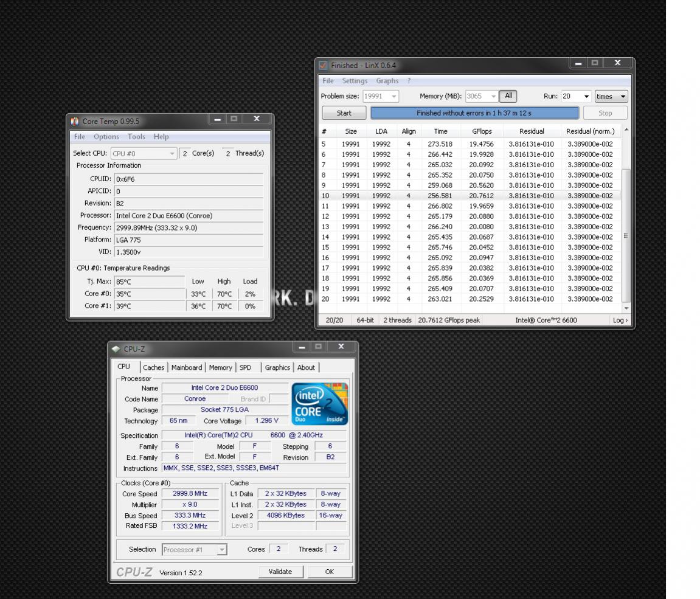Viewport: 700px width, 599px height.
Task: Click the LinX results scrollbar thumb
Action: [x=626, y=235]
